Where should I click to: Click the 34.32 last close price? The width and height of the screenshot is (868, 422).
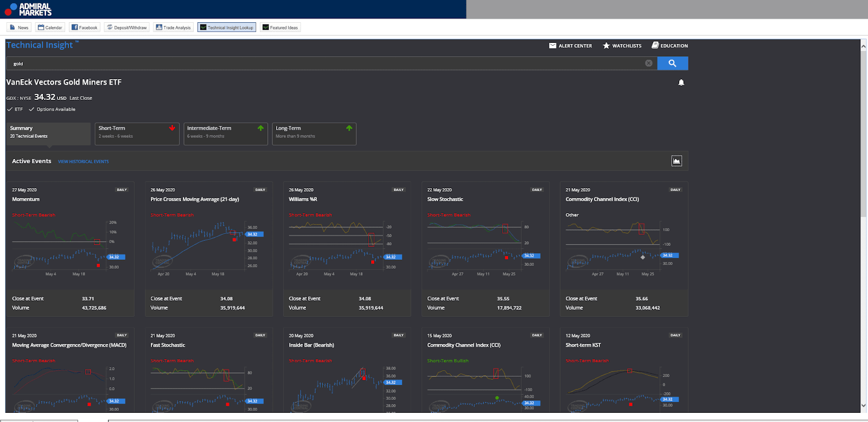tap(44, 97)
